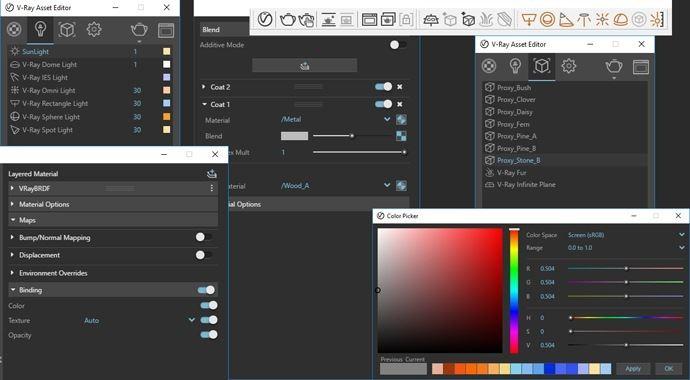Open the settings gear in the right Asset Editor
The width and height of the screenshot is (690, 380).
pyautogui.click(x=569, y=66)
